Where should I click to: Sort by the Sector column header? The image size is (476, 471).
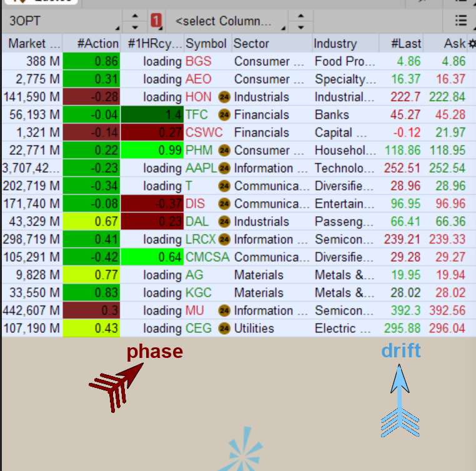pyautogui.click(x=251, y=44)
